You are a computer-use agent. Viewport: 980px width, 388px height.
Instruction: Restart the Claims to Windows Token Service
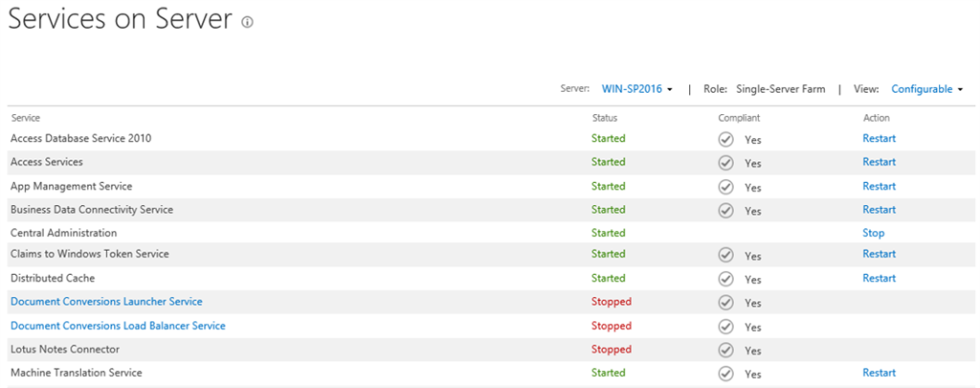click(879, 254)
